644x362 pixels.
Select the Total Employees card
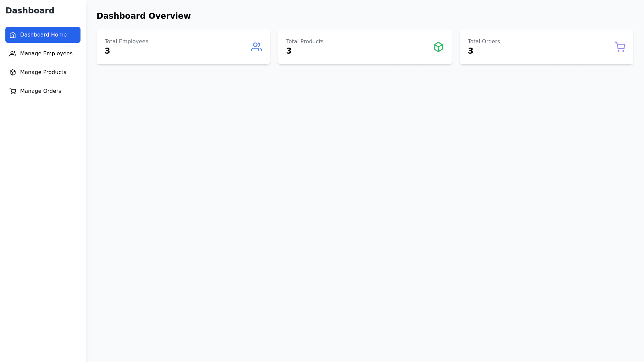pos(183,47)
